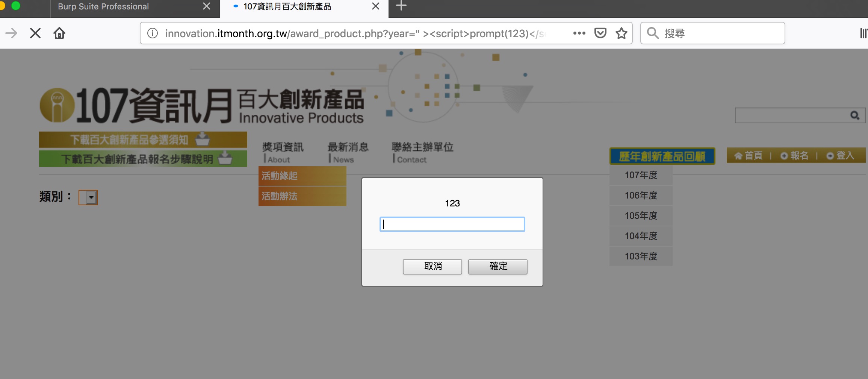Choose 105年度 from the list
This screenshot has height=379, width=868.
pyautogui.click(x=641, y=216)
